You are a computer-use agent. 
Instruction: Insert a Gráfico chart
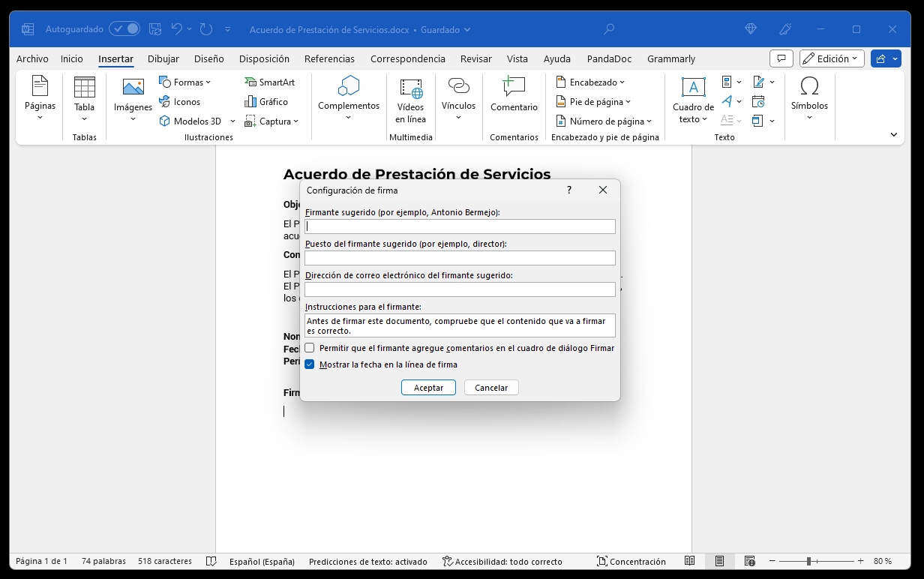coord(266,102)
